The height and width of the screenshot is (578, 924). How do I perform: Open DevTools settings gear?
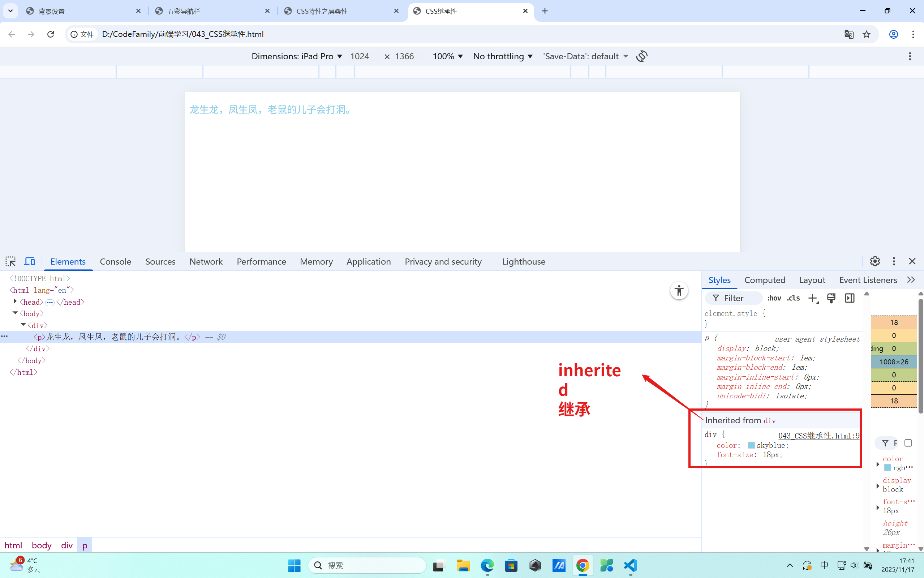tap(875, 261)
